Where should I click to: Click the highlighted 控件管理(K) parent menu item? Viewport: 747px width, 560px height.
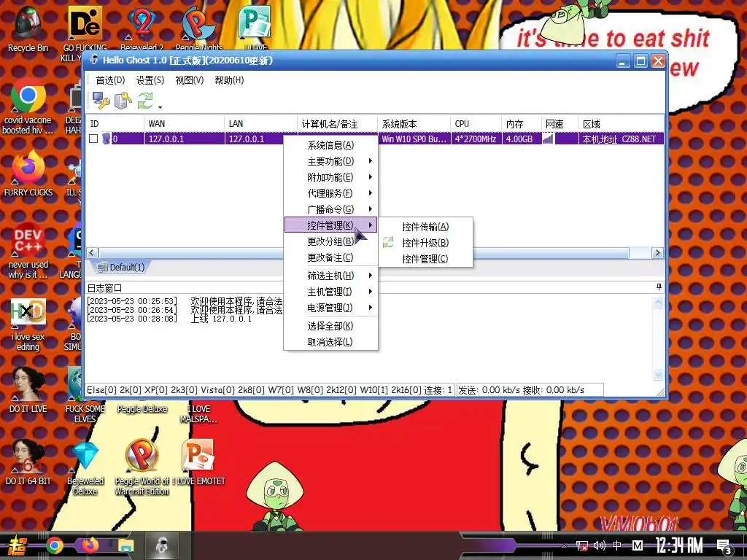click(330, 225)
